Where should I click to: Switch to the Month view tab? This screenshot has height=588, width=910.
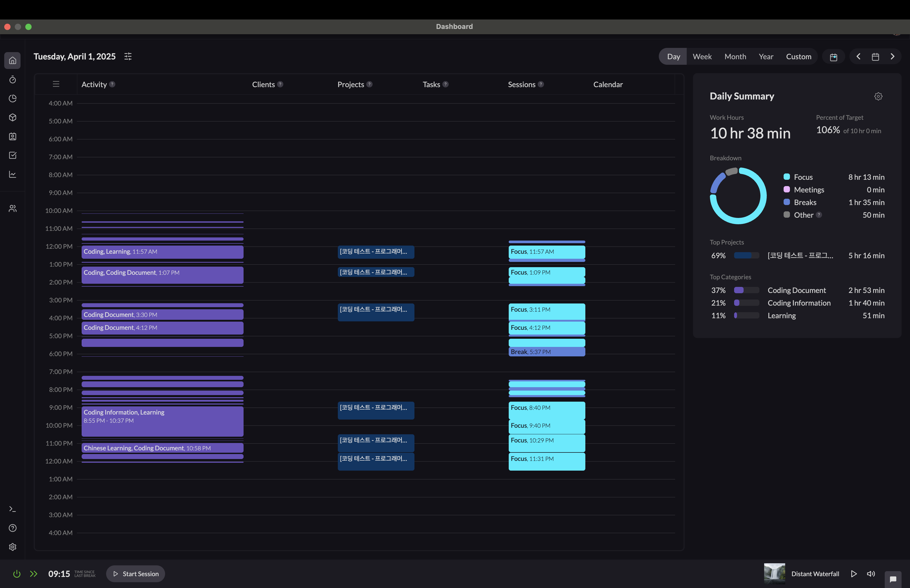coord(735,57)
